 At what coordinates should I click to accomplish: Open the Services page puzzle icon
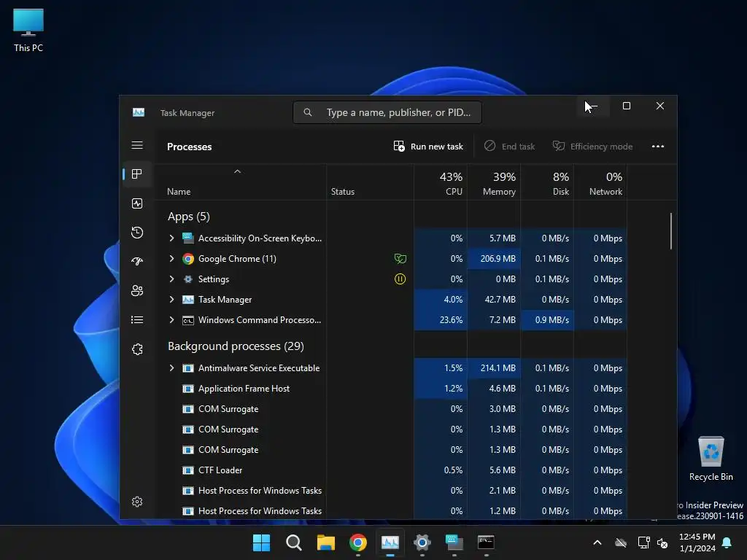[137, 349]
